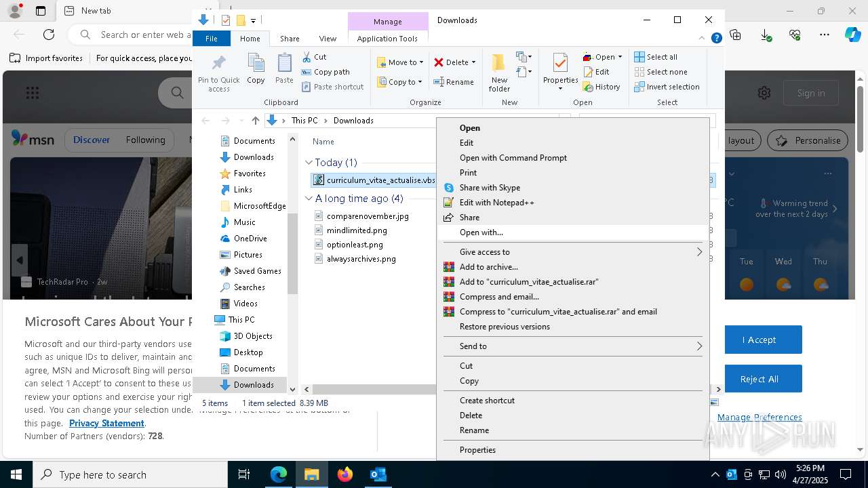Viewport: 868px width, 488px height.
Task: Switch to the Share ribbon tab
Action: [290, 39]
